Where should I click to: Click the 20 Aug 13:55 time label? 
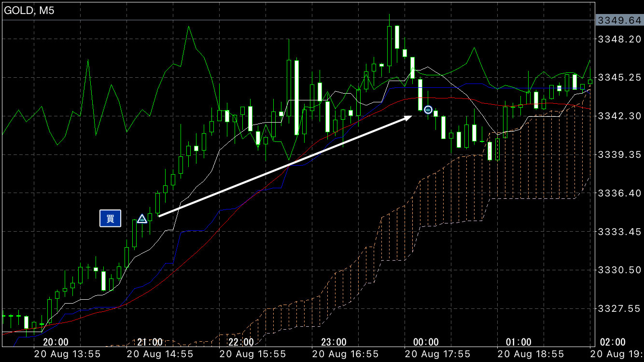pos(68,354)
